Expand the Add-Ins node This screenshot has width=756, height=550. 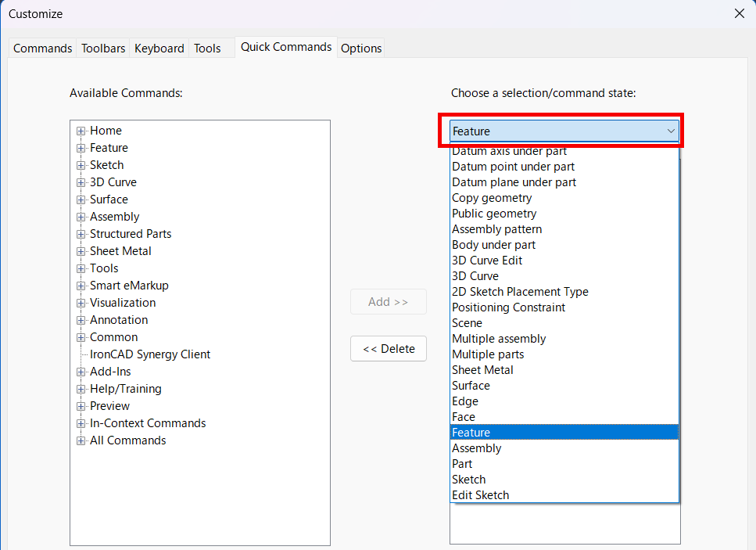[81, 372]
